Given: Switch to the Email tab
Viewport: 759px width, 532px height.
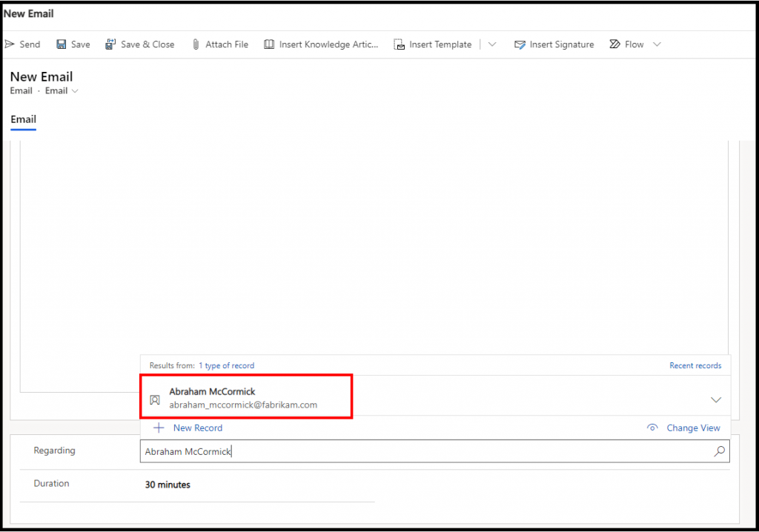Looking at the screenshot, I should 23,119.
